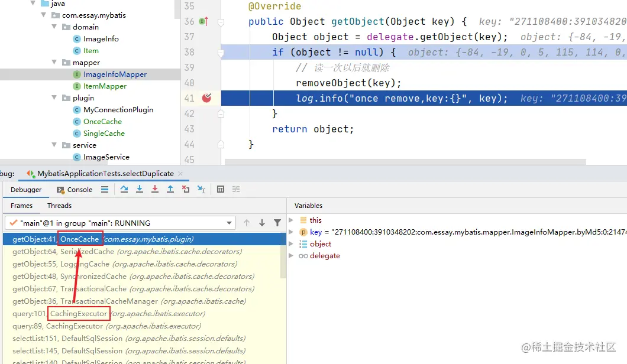The image size is (627, 364).
Task: Collapse the java source folder
Action: coord(33,3)
